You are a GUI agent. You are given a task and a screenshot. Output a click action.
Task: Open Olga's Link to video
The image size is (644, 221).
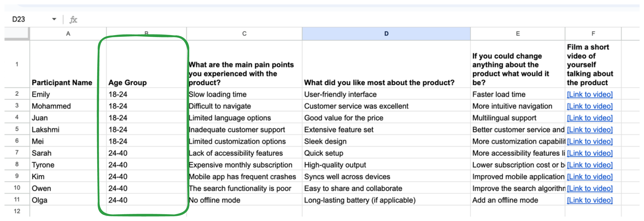point(590,200)
